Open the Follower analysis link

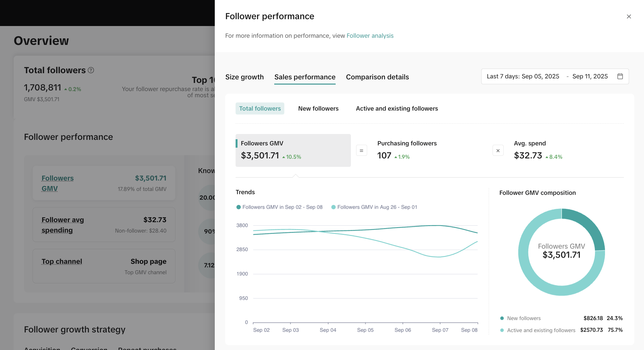coord(370,36)
